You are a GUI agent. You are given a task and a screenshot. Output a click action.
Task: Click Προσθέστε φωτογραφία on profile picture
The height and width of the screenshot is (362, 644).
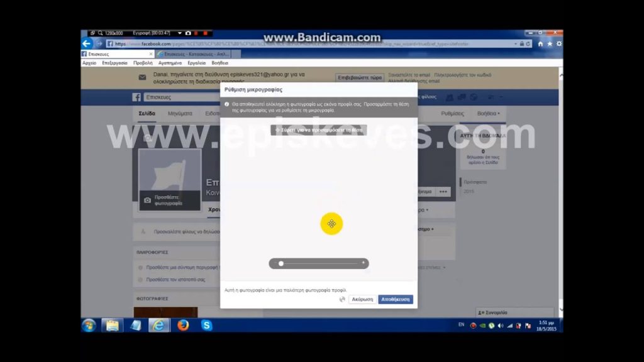(x=169, y=200)
